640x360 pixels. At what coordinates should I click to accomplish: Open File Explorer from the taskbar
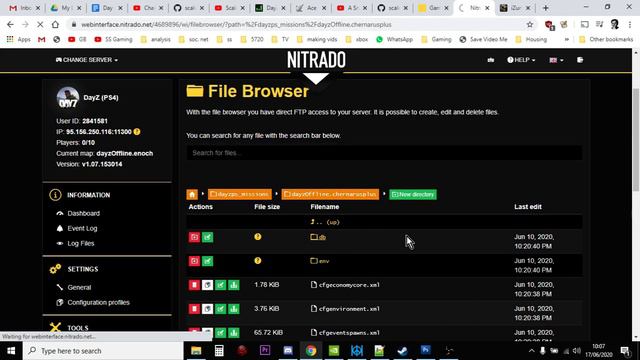196,351
